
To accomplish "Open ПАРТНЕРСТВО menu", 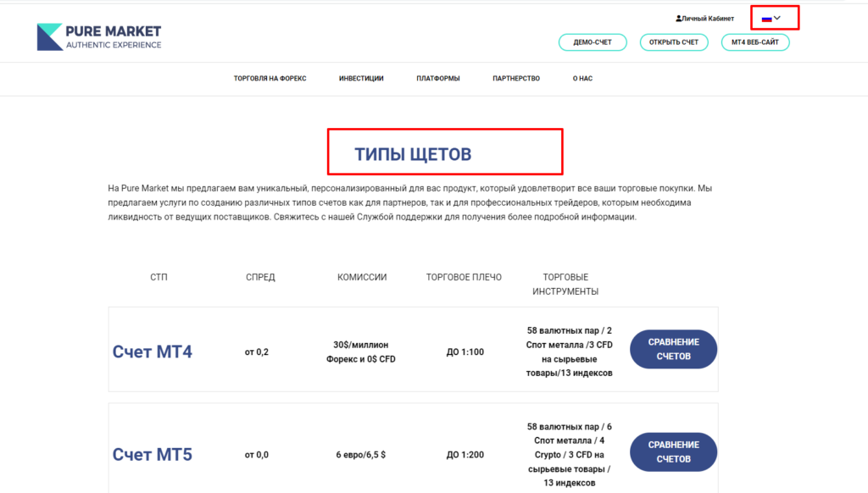I will coord(516,79).
